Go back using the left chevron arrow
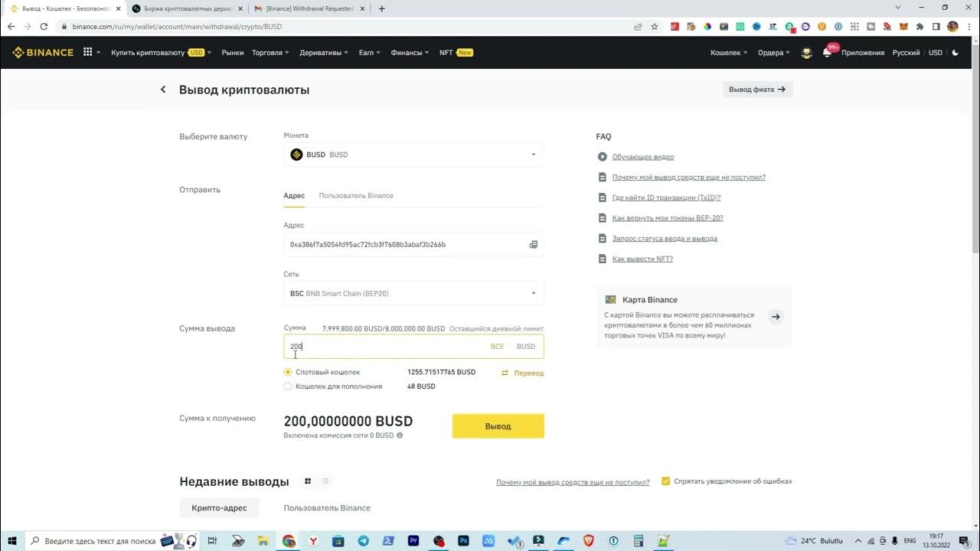The height and width of the screenshot is (551, 980). (163, 90)
